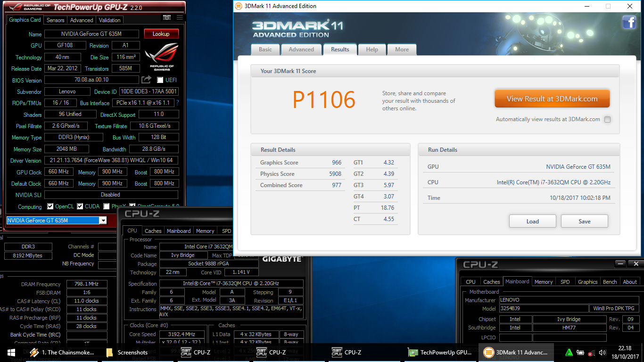Open the Screenshots folder taskbar item
This screenshot has width=644, height=362.
click(127, 352)
